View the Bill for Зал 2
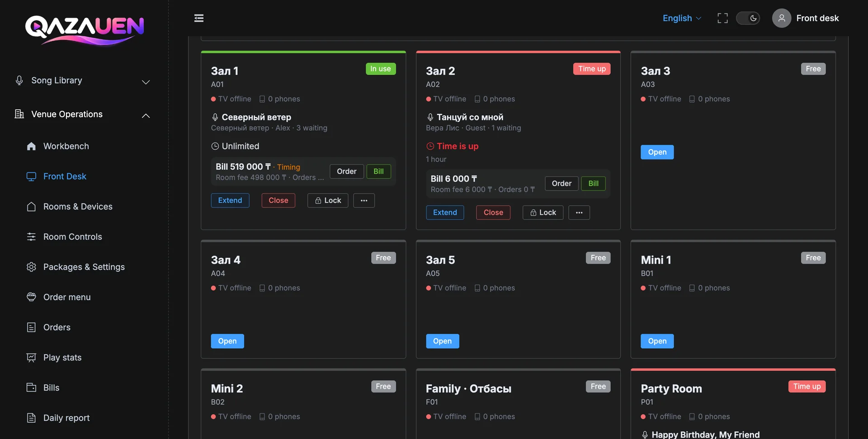Viewport: 868px width, 439px height. click(594, 184)
